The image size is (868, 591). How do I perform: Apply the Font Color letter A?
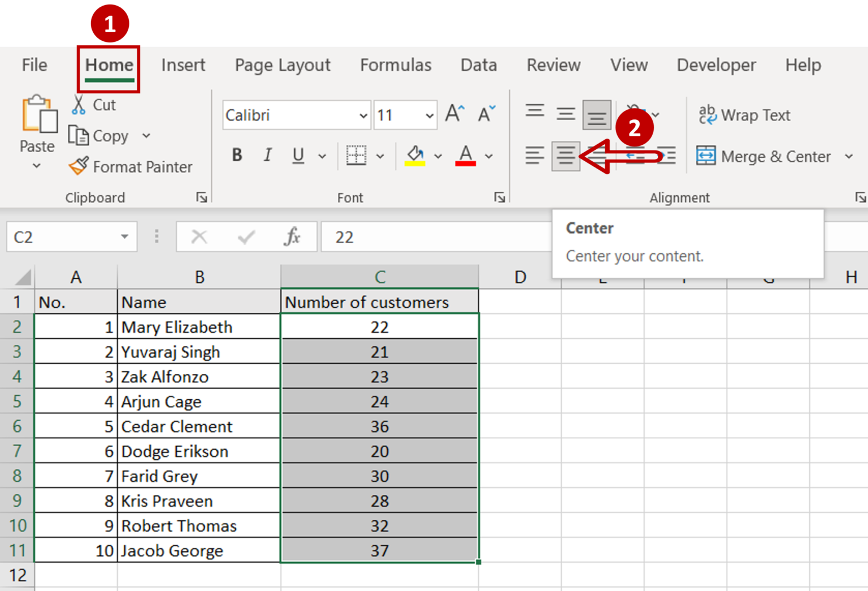(466, 156)
